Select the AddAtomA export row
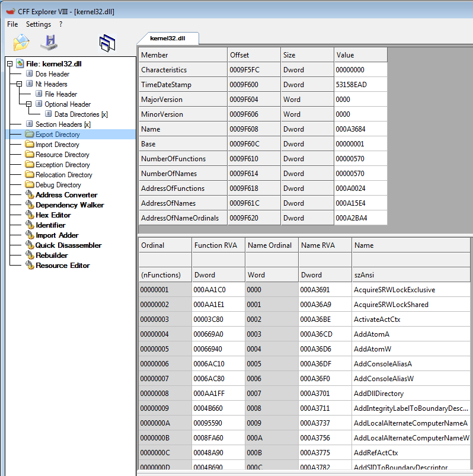The width and height of the screenshot is (473, 476). pyautogui.click(x=371, y=334)
